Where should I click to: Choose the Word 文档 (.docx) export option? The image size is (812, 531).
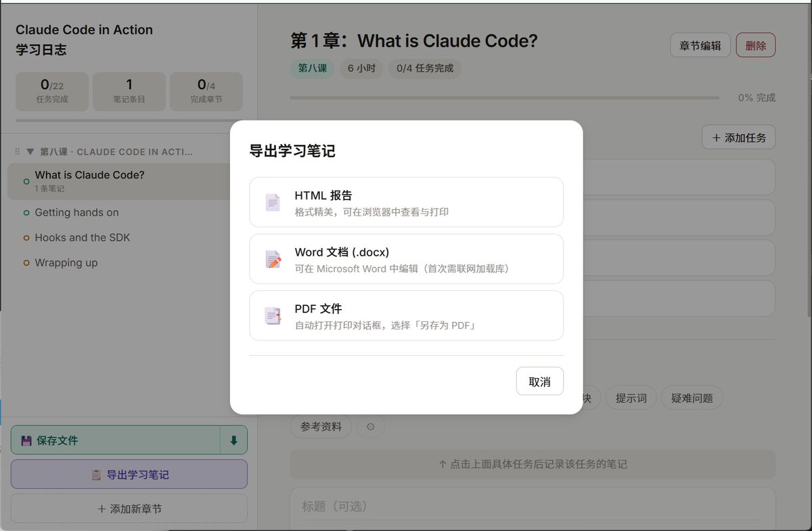[406, 259]
